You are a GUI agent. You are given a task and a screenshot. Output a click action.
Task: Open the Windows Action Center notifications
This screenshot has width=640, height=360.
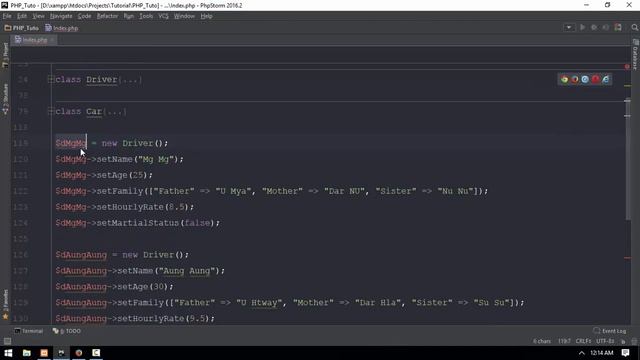(625, 353)
